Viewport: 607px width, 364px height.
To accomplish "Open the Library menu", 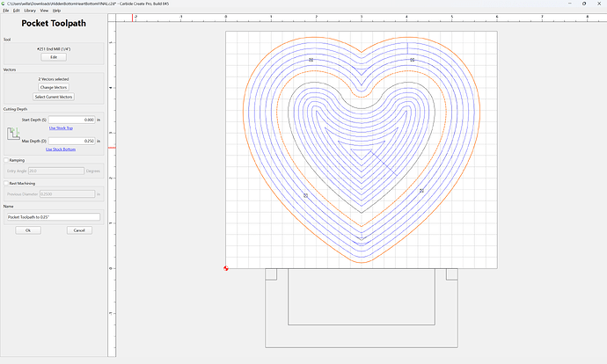I will click(x=30, y=11).
